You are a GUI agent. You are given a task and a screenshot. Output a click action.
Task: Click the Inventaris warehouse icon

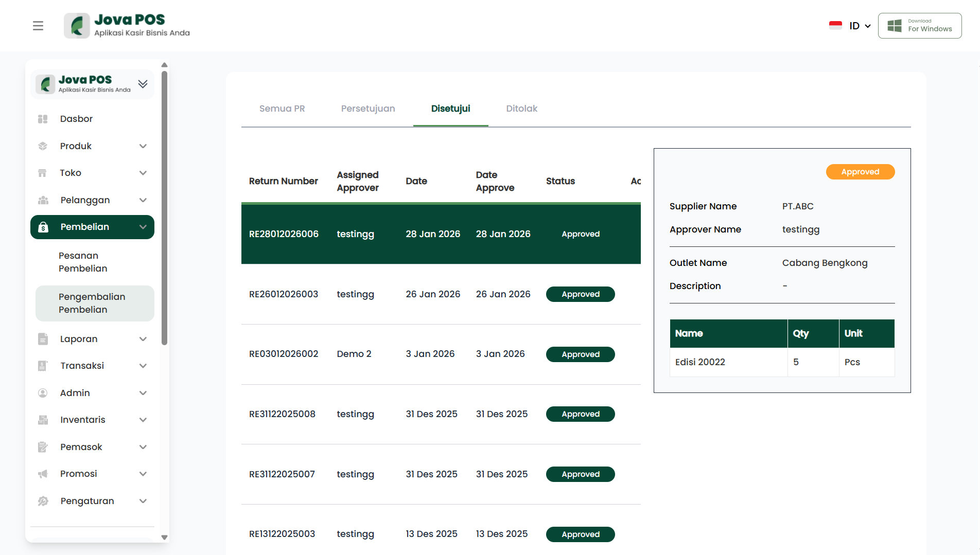pyautogui.click(x=43, y=420)
